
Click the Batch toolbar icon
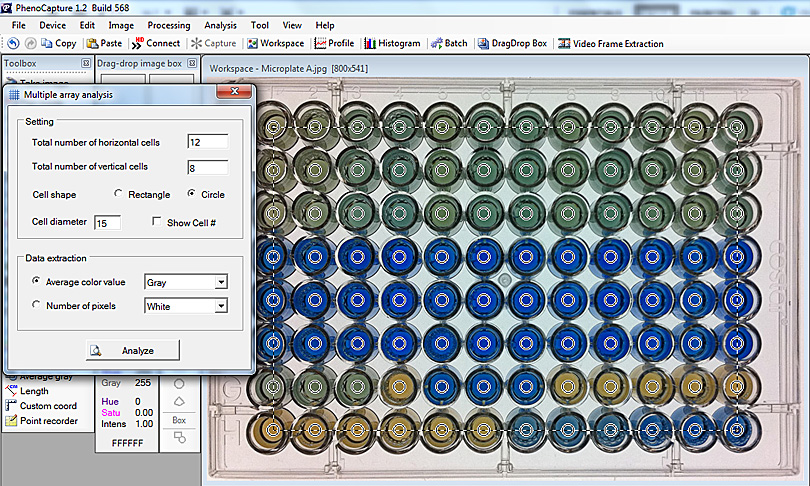pos(448,44)
